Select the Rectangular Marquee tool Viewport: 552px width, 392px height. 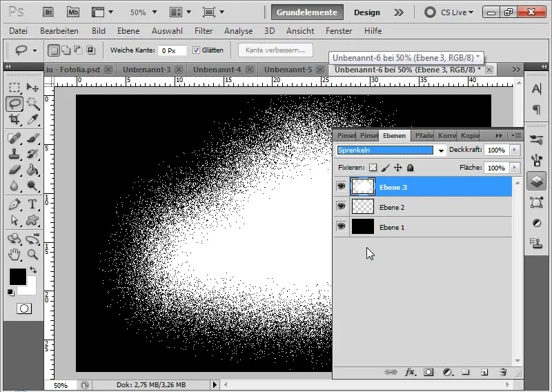pyautogui.click(x=14, y=87)
